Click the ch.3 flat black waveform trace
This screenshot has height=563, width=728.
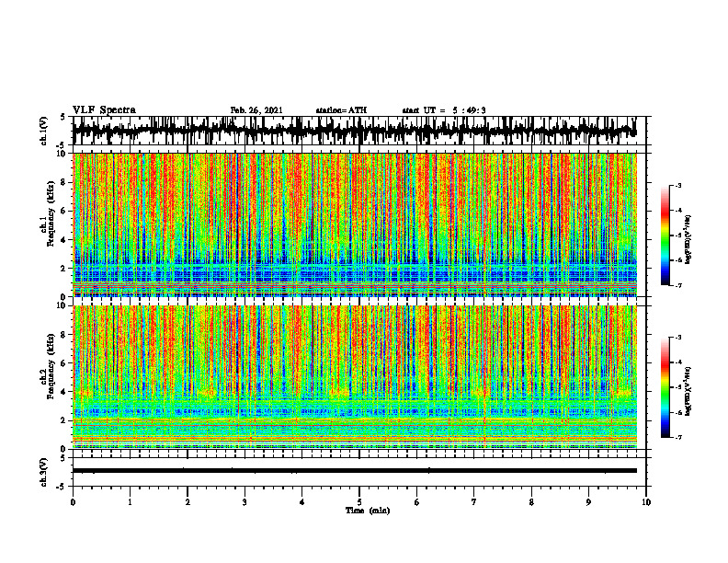coord(355,471)
